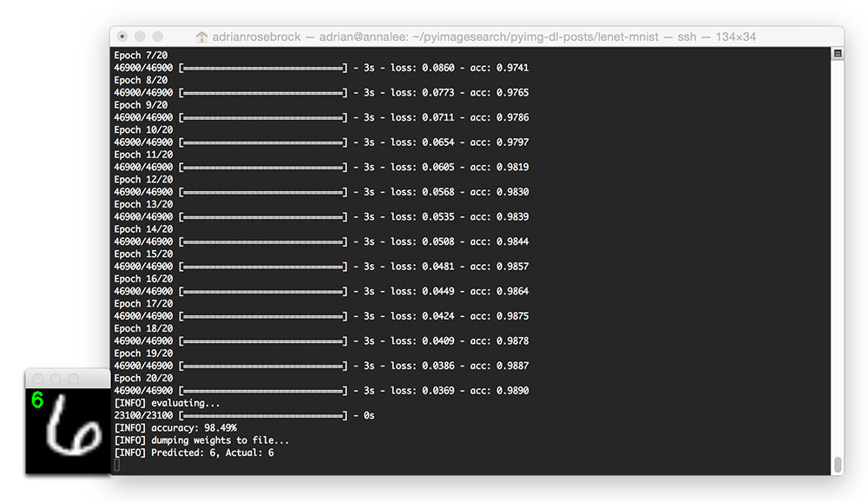868x502 pixels.
Task: Click the '[INFO] evaluating...' line
Action: pyautogui.click(x=167, y=403)
